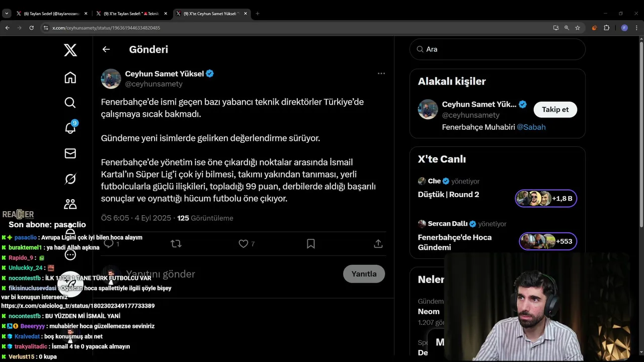Close the (6) Taylan Sedef tab
The height and width of the screenshot is (362, 644).
(86, 14)
